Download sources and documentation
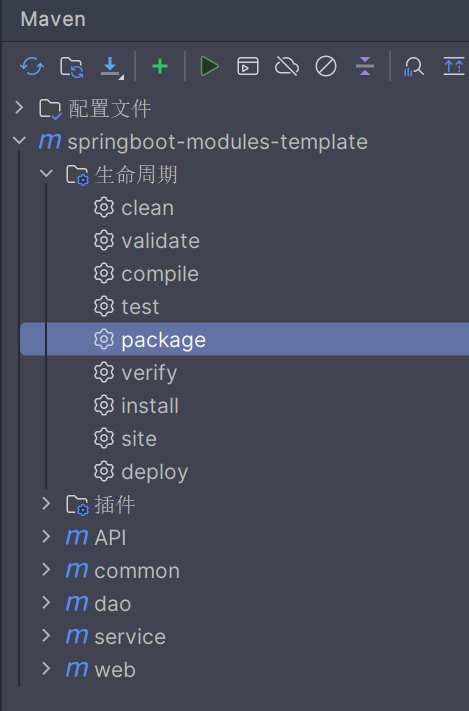The height and width of the screenshot is (711, 469). [x=111, y=67]
